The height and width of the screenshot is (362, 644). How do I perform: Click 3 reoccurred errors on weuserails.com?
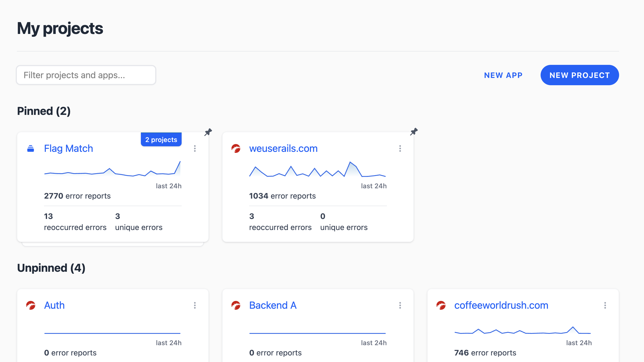pyautogui.click(x=280, y=222)
